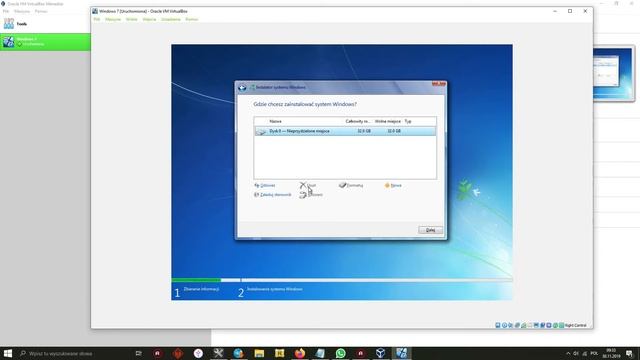Viewport: 640px width, 360px height.
Task: Open VirtualBox cube icon in taskbar
Action: click(380, 353)
